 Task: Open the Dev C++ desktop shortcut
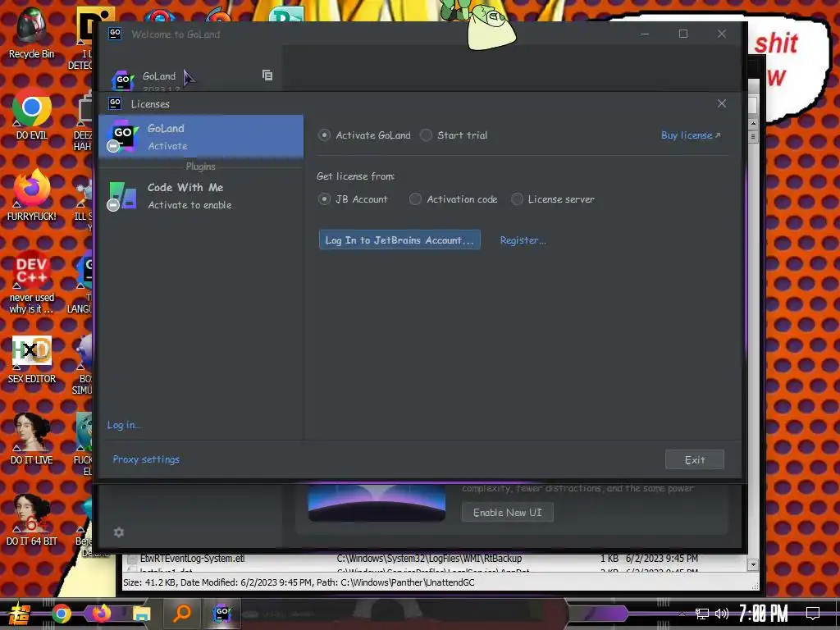(32, 282)
